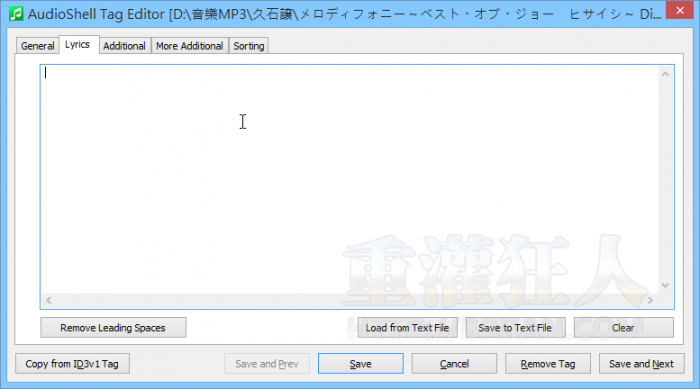Click Load from Text File button
Viewport: 700px width, 389px height.
click(x=407, y=328)
